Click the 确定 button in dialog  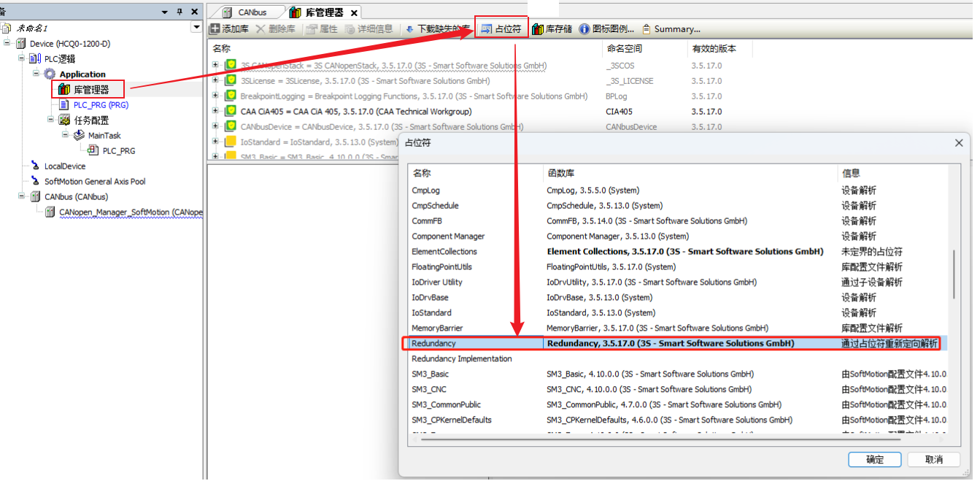point(874,460)
